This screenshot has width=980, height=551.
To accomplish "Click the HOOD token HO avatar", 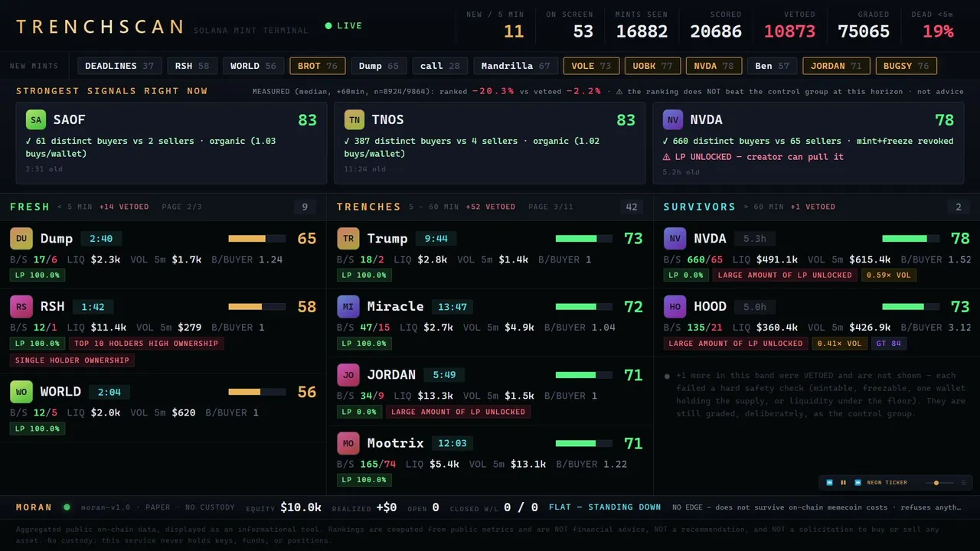I will pos(675,307).
